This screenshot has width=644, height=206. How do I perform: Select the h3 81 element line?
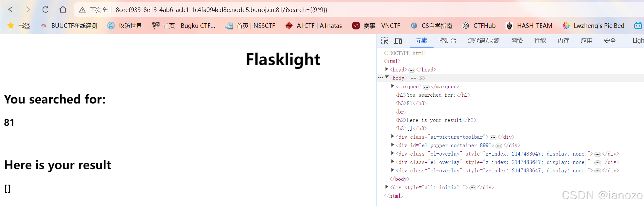411,103
